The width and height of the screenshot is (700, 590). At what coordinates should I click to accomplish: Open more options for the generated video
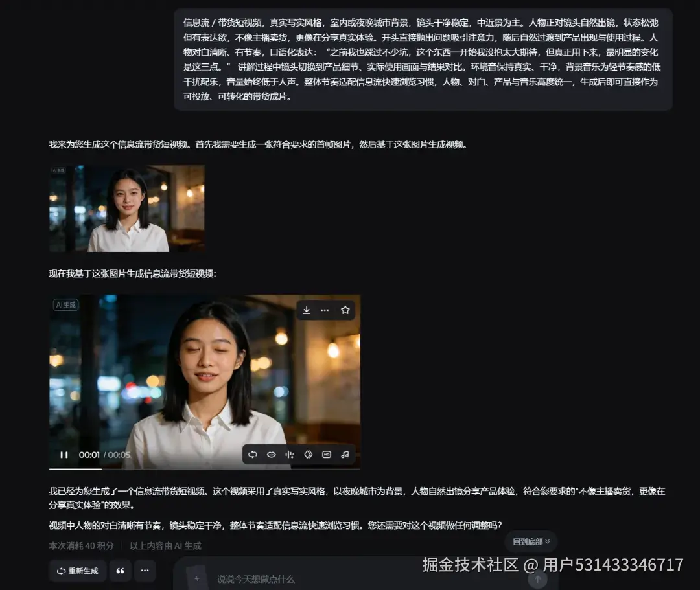(325, 310)
